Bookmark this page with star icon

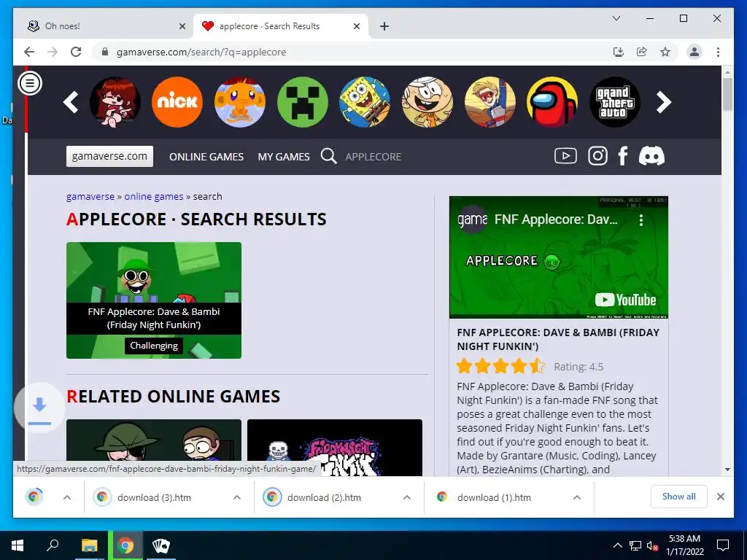click(665, 52)
